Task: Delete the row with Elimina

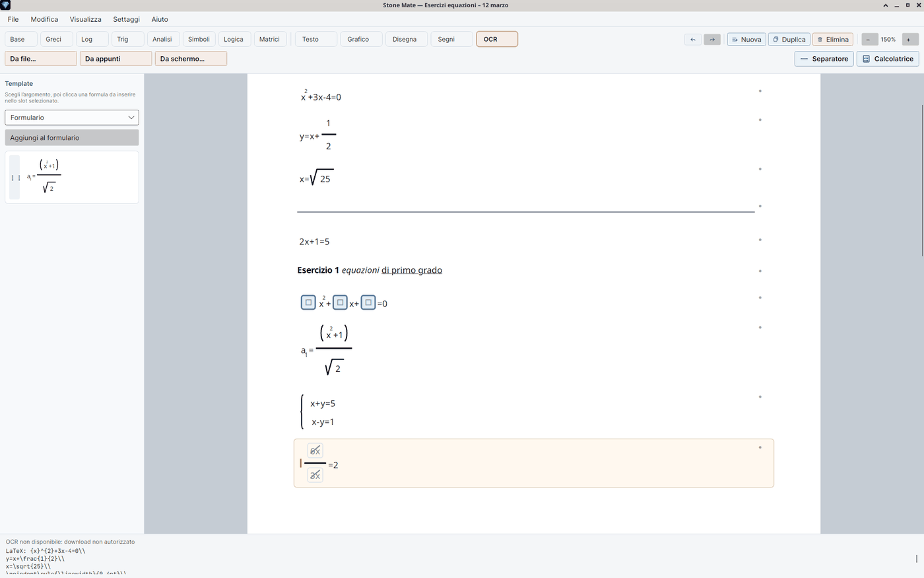Action: pyautogui.click(x=832, y=39)
